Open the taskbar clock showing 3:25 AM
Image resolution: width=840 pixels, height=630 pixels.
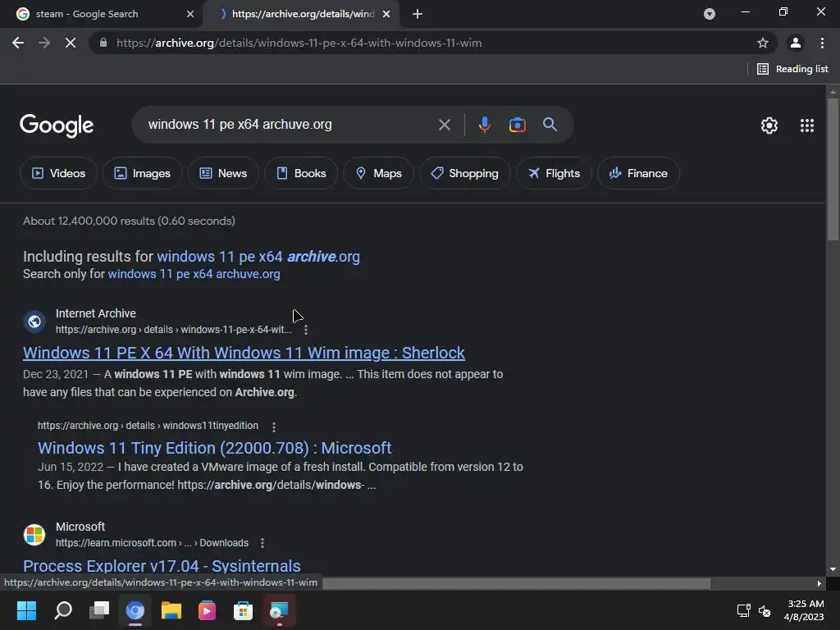point(804,610)
